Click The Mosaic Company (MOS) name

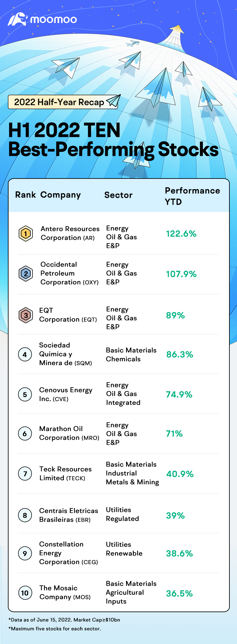point(65,592)
